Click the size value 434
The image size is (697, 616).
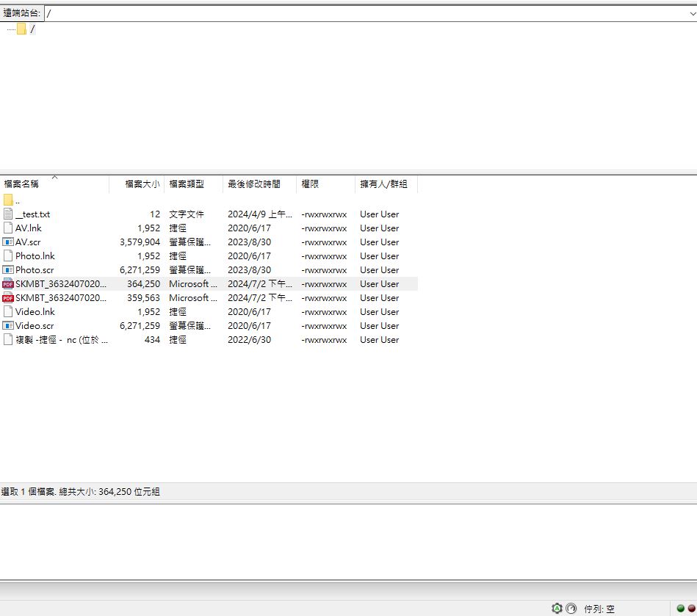tap(152, 339)
